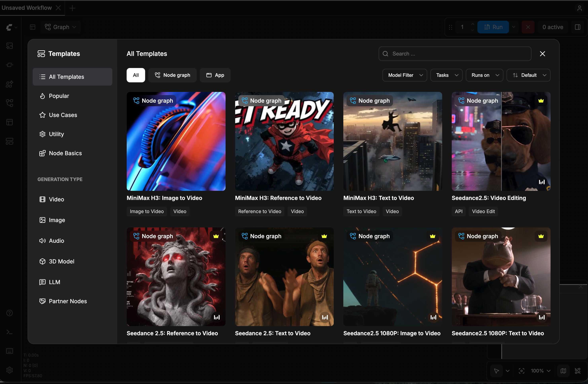Click the crown icon on Seedance2.5: Video Editing card
Image resolution: width=588 pixels, height=384 pixels.
(x=541, y=100)
